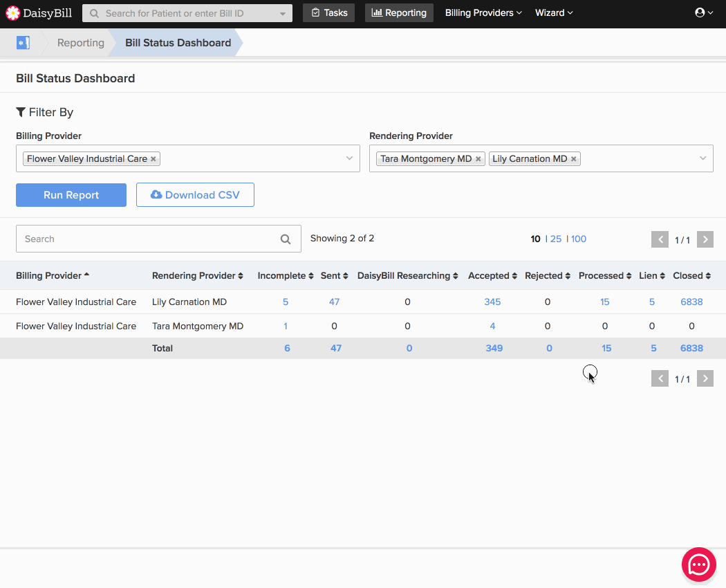Open total 6 incomplete bills
This screenshot has height=588, width=726.
point(287,349)
